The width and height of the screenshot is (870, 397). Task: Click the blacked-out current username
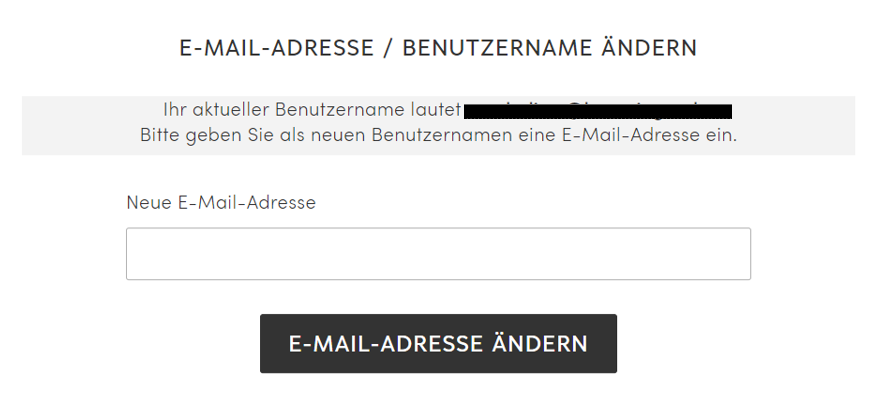[598, 111]
